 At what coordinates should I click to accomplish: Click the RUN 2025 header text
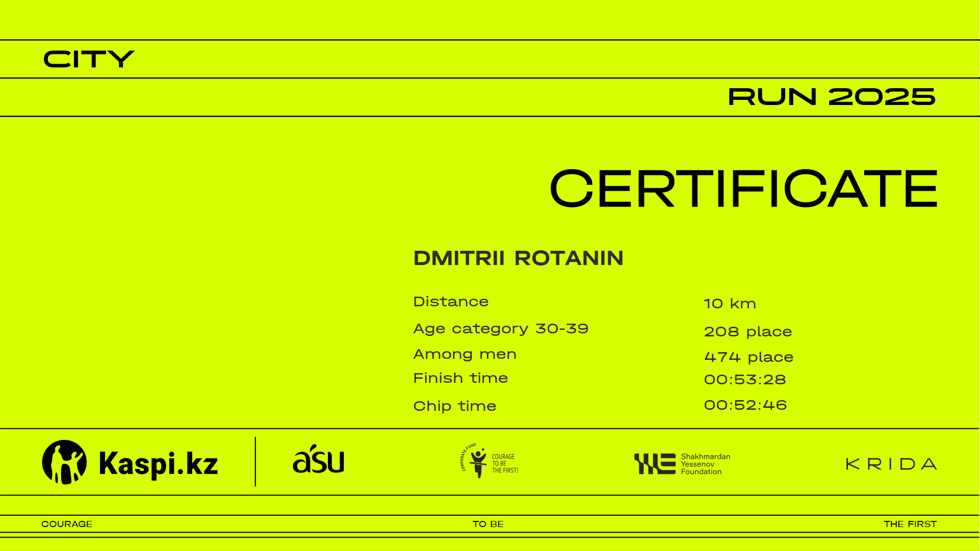coord(831,97)
